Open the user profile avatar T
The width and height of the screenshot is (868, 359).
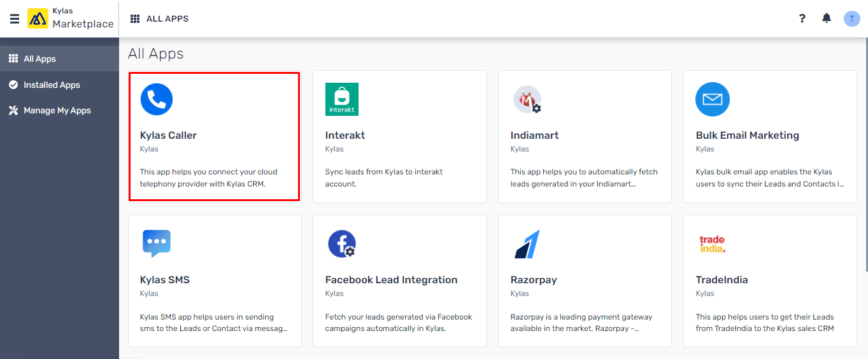click(x=851, y=18)
